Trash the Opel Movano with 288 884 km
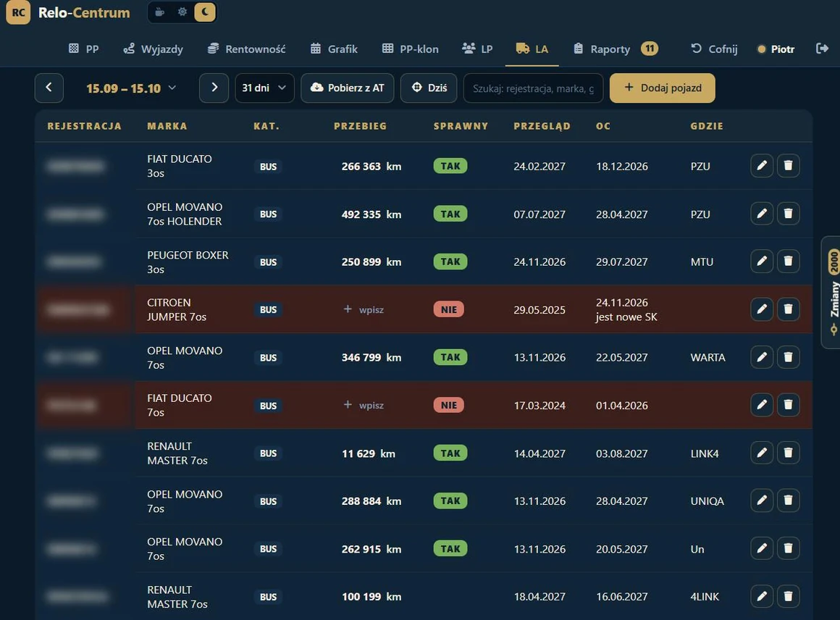This screenshot has height=620, width=840. tap(788, 500)
